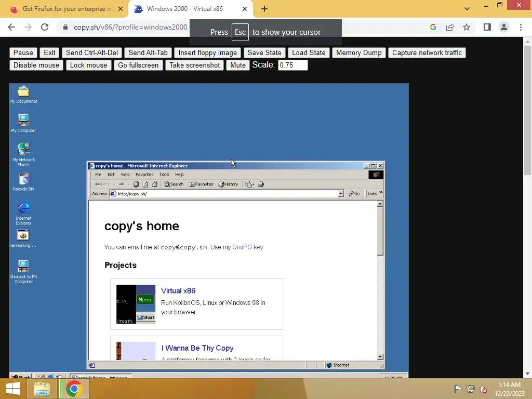Open the Tools menu in Internet Explorer
This screenshot has height=399, width=532.
pyautogui.click(x=165, y=175)
